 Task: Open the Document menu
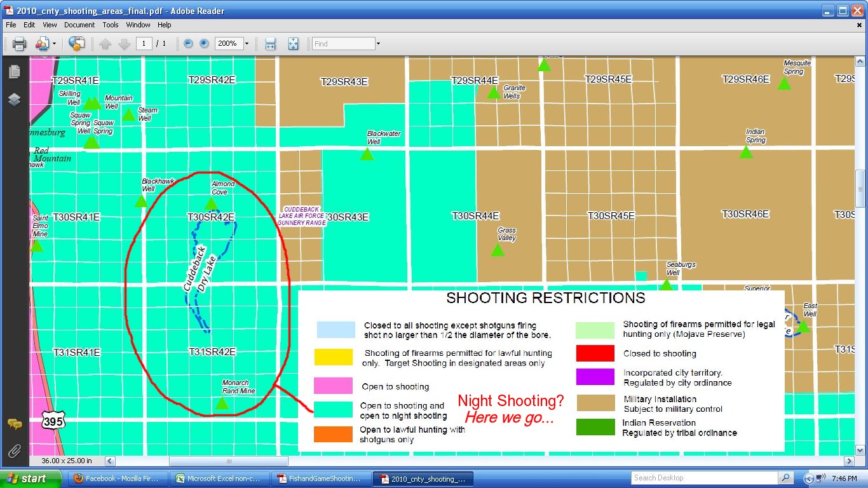click(79, 25)
